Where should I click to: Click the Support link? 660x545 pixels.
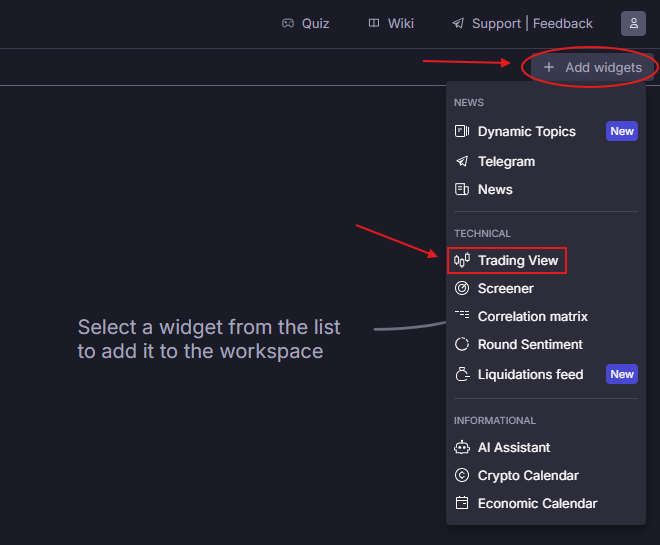pos(495,23)
